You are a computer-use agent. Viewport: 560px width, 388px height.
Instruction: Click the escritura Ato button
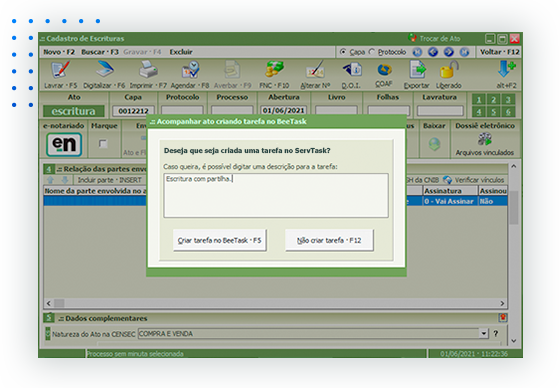click(74, 111)
